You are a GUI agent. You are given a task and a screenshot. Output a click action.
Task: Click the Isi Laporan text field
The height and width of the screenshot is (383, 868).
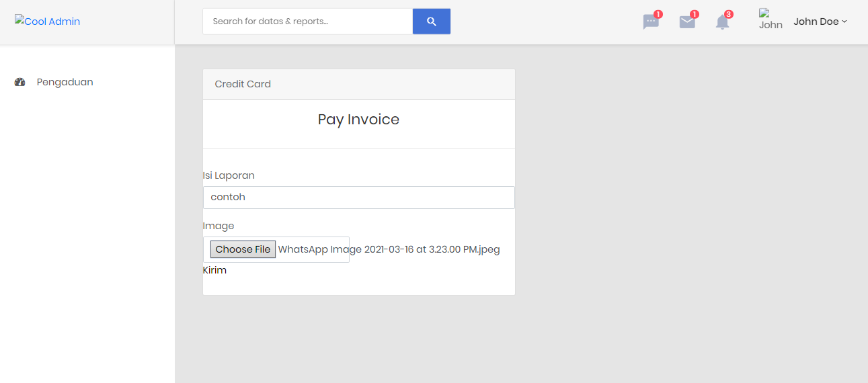(359, 198)
